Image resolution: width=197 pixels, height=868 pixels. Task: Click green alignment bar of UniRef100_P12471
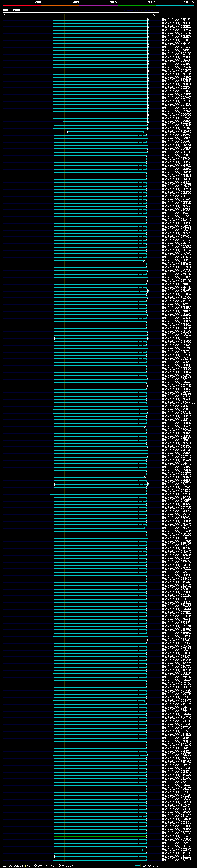click(100, 836)
